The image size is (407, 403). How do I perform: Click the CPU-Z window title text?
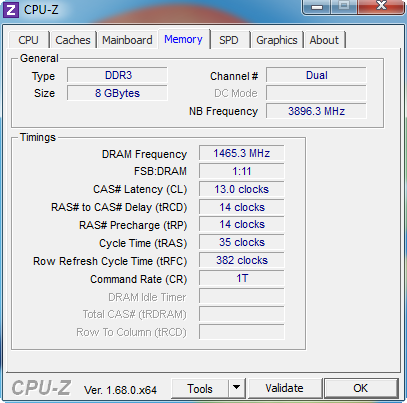pyautogui.click(x=41, y=10)
